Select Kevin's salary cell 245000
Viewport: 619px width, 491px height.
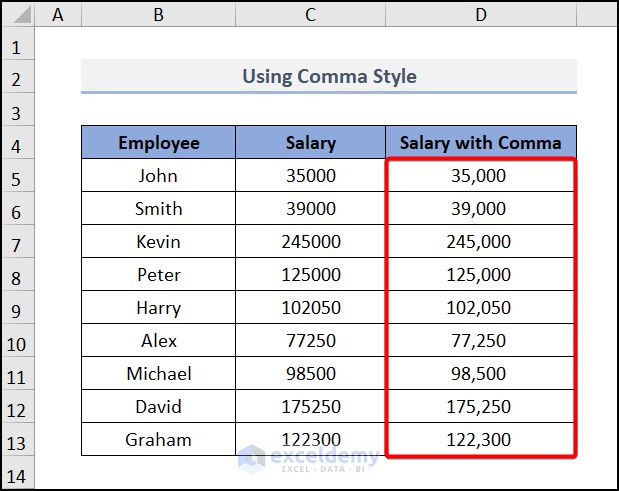click(x=311, y=242)
